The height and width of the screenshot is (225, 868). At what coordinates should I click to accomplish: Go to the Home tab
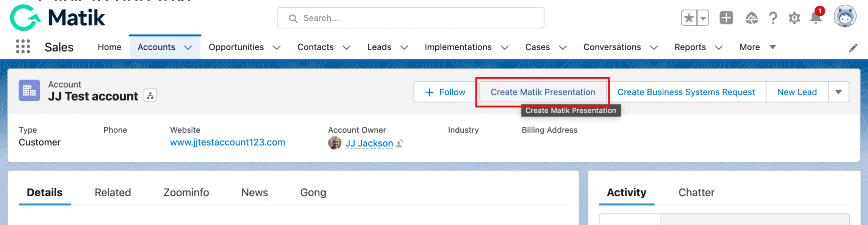(109, 47)
